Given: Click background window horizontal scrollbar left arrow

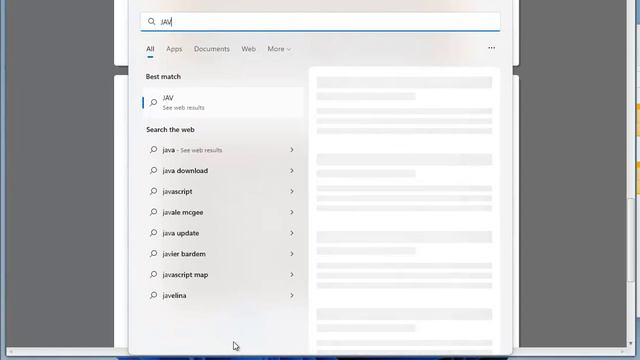Looking at the screenshot, I should point(11,351).
